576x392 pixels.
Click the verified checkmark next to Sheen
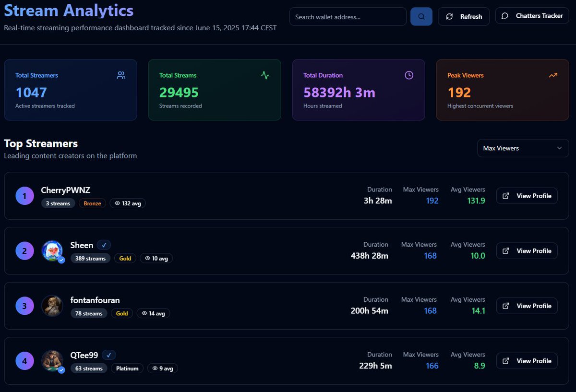104,245
